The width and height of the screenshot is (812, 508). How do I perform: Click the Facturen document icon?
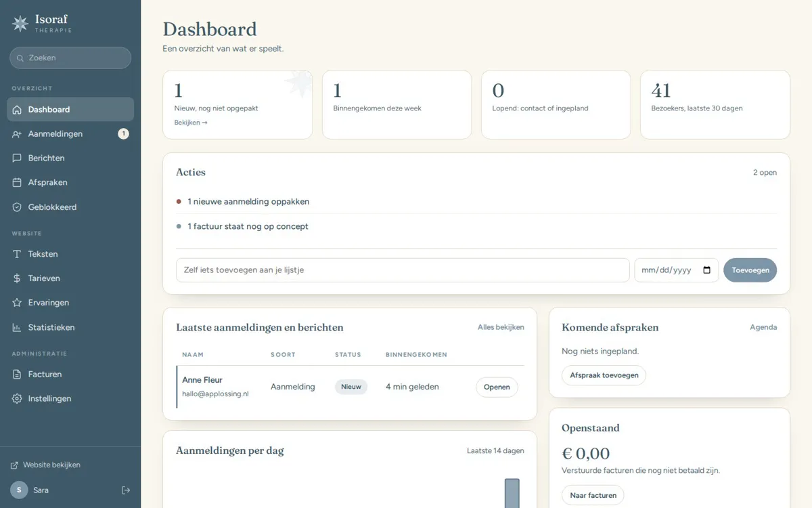17,374
